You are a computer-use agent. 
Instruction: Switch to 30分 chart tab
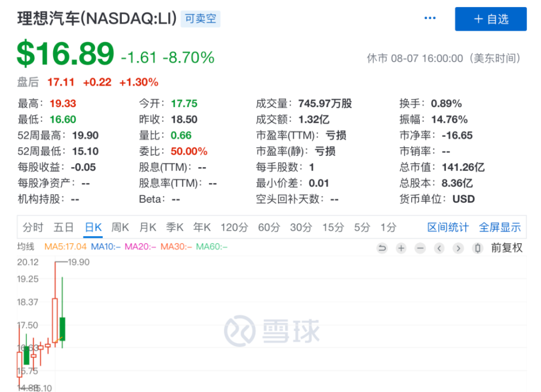coord(301,228)
